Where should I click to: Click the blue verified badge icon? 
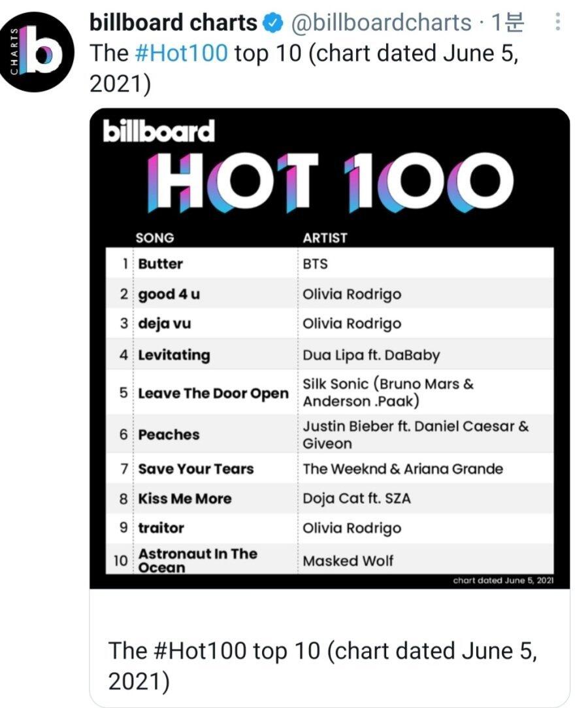pyautogui.click(x=273, y=24)
